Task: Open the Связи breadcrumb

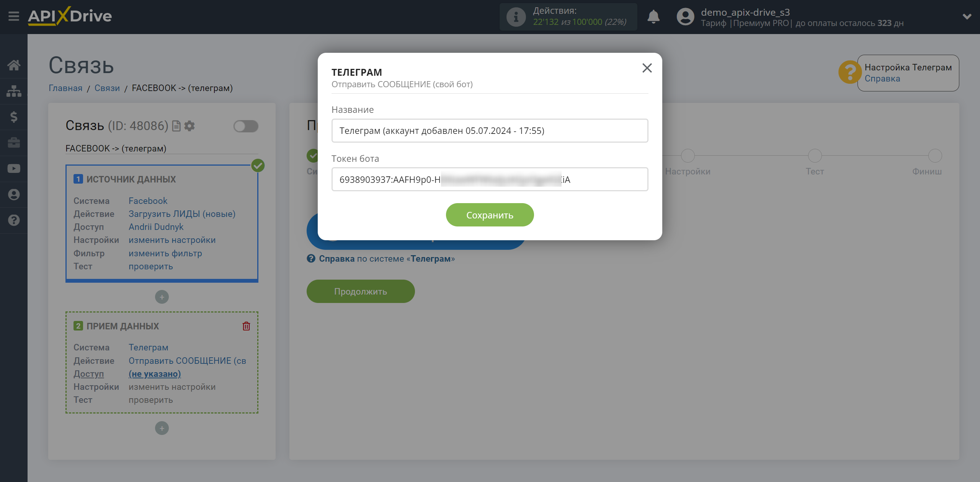Action: pyautogui.click(x=107, y=88)
